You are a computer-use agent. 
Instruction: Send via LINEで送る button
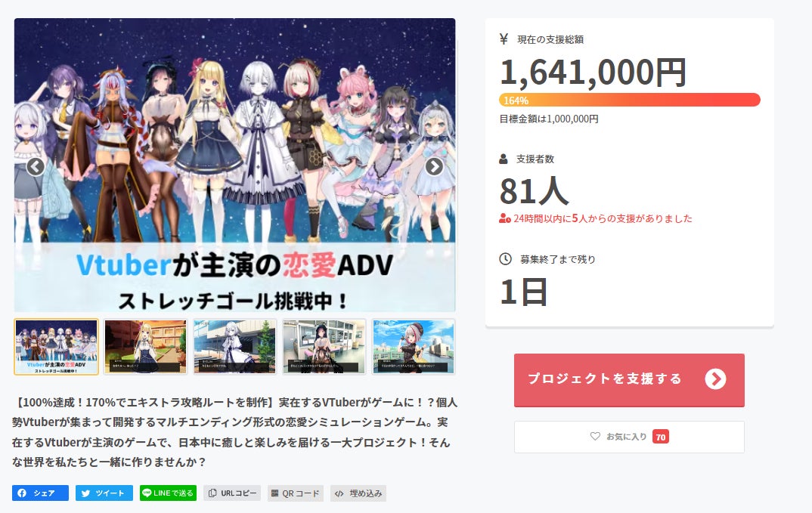(x=169, y=493)
